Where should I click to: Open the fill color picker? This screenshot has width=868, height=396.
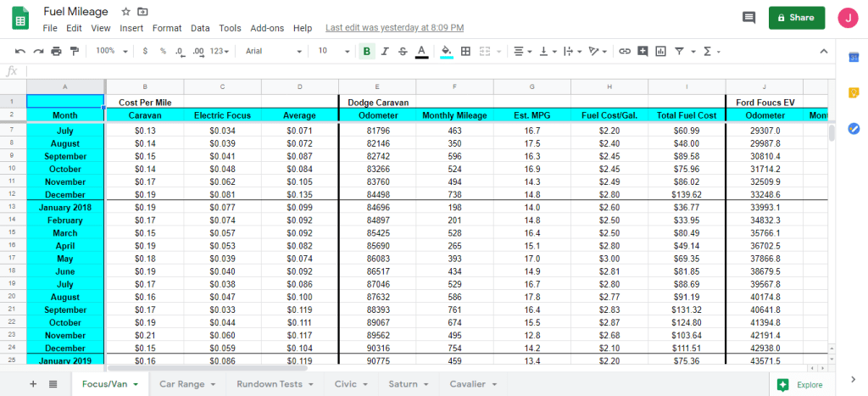click(446, 51)
